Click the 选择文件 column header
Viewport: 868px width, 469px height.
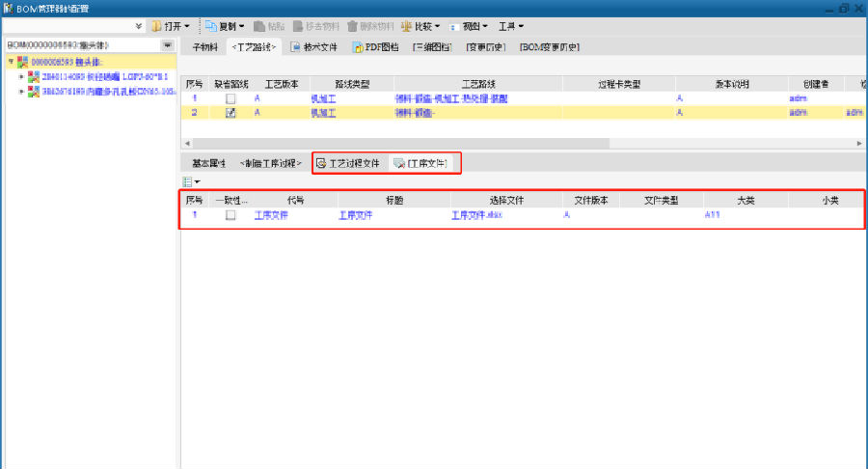[x=506, y=201]
